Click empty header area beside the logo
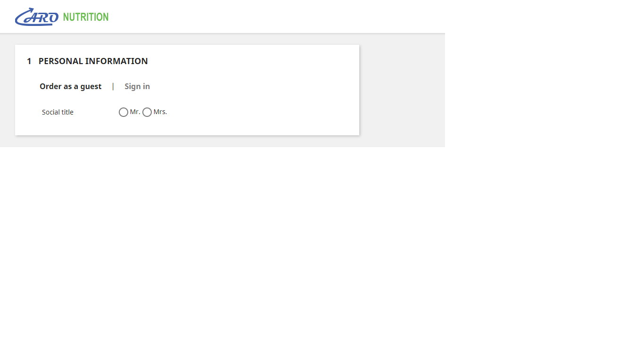Image resolution: width=644 pixels, height=362 pixels. coord(283,16)
